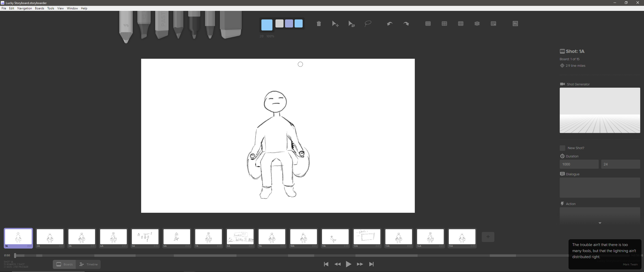
Task: Focus the Dialogue text box
Action: (600, 187)
